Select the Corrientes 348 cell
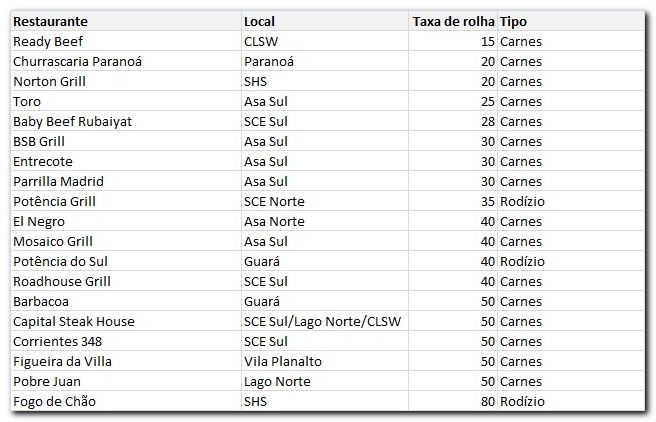Screen dimensions: 656x422 click(x=58, y=341)
